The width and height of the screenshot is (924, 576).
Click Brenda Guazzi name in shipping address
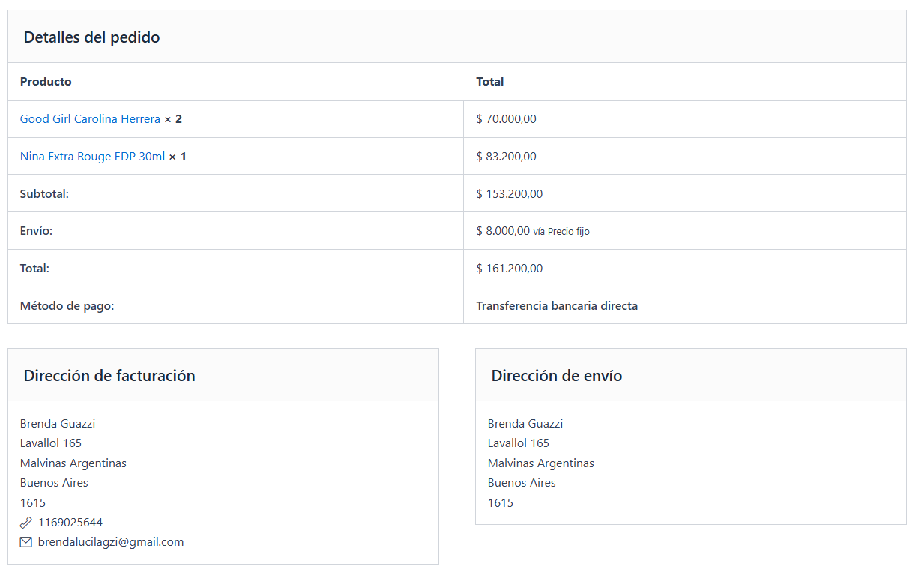[525, 424]
